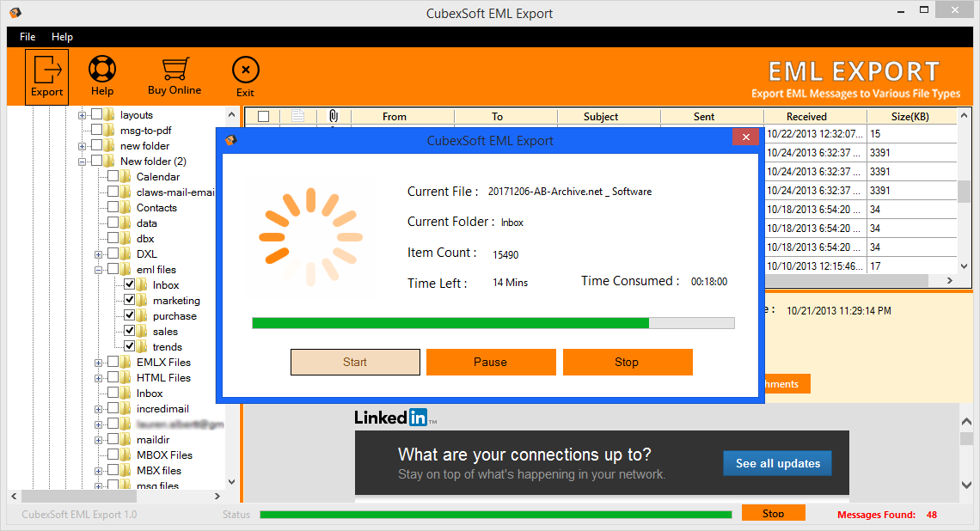
Task: Click message list scroll down arrow
Action: point(965,266)
